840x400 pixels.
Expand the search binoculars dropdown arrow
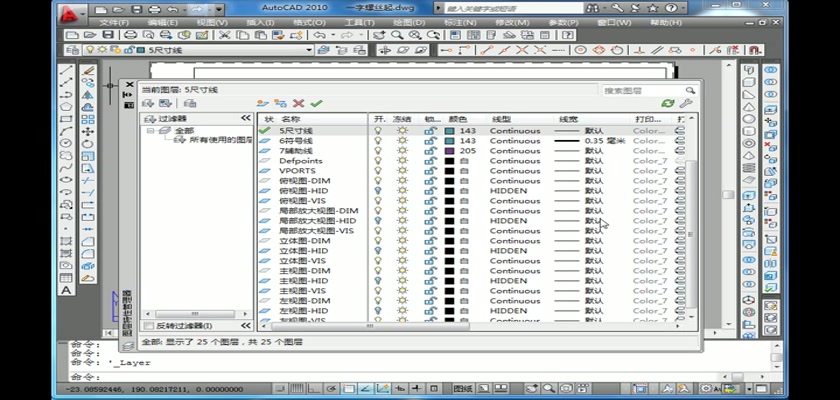pos(605,8)
